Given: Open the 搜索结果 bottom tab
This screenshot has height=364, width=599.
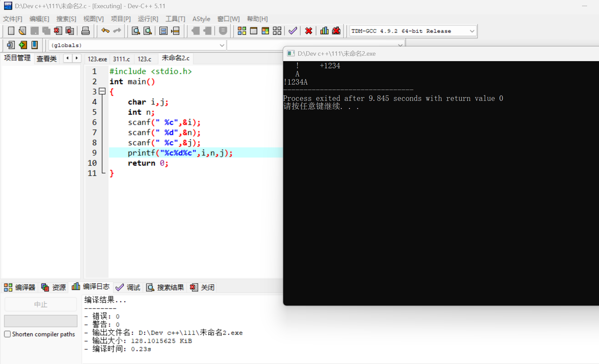Looking at the screenshot, I should [x=165, y=287].
